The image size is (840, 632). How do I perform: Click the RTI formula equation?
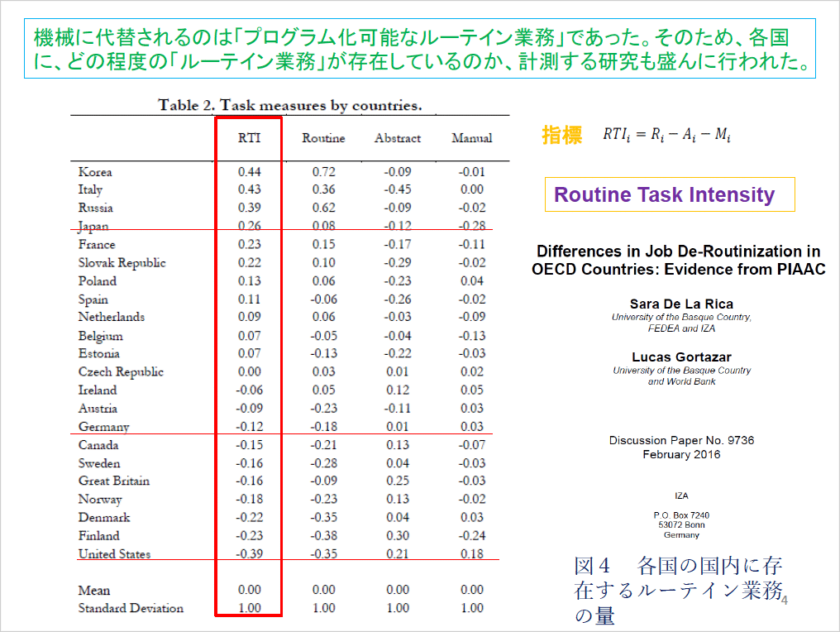(x=666, y=135)
